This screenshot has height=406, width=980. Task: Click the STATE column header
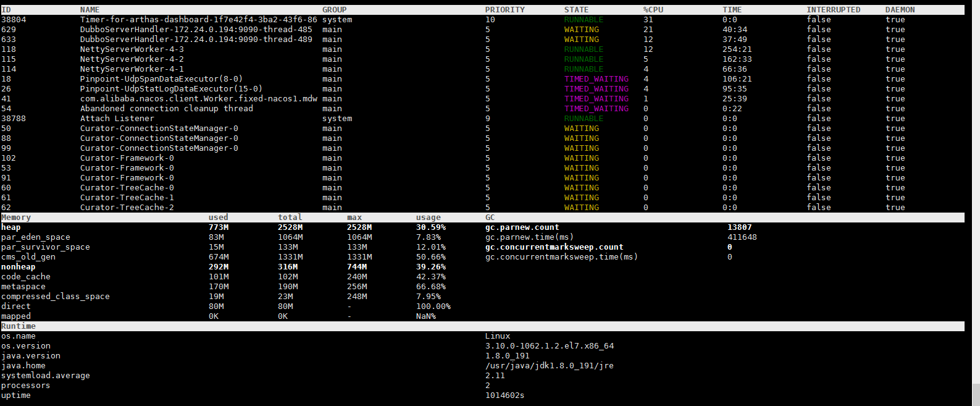tap(576, 10)
